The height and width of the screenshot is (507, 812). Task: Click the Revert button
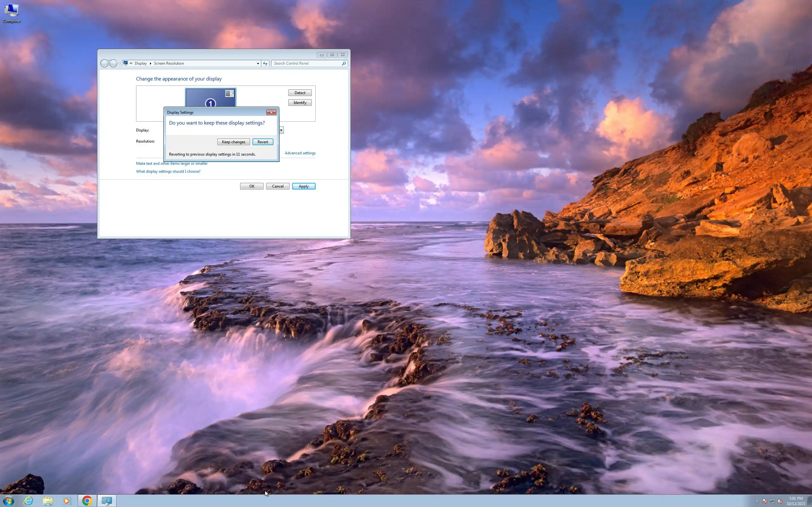pos(262,142)
